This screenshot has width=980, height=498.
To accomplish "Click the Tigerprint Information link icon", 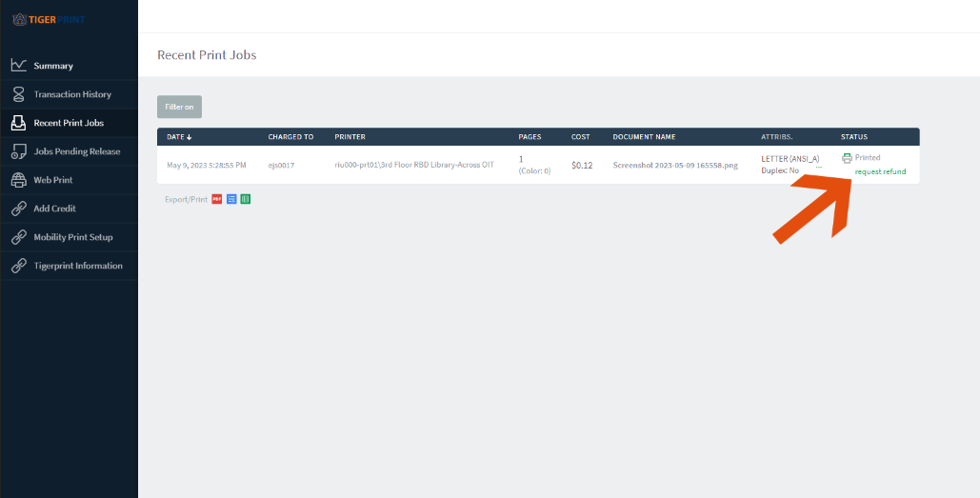I will point(19,266).
